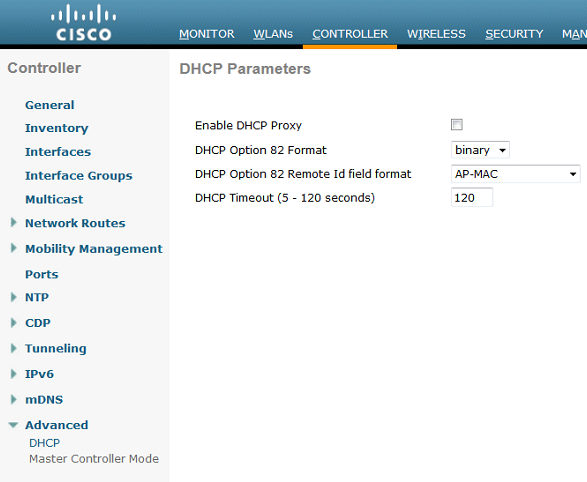The height and width of the screenshot is (482, 587).
Task: Expand the Mobility Management arrow
Action: click(13, 248)
